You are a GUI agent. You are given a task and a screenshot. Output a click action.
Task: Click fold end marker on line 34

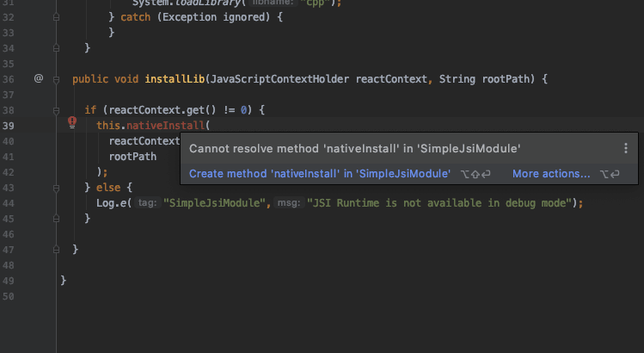coord(56,48)
